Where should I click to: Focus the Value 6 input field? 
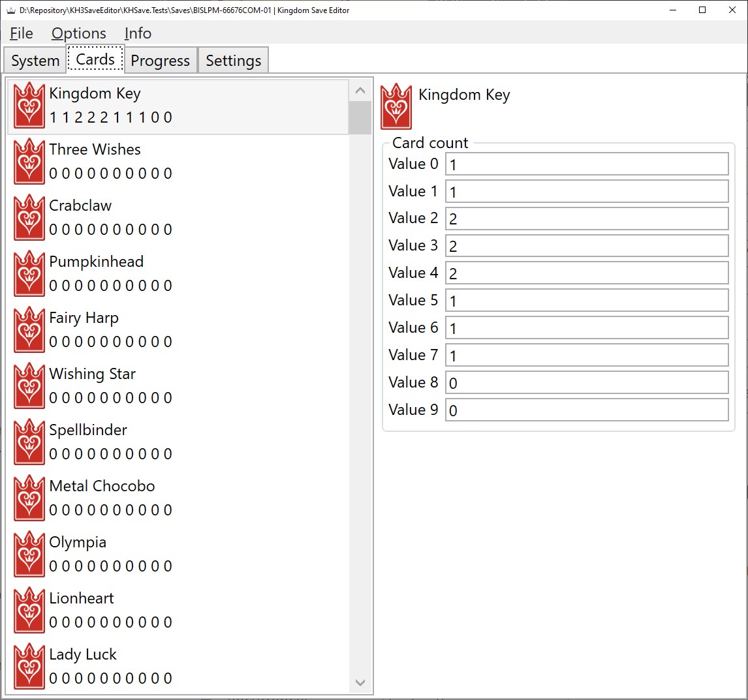(x=587, y=327)
